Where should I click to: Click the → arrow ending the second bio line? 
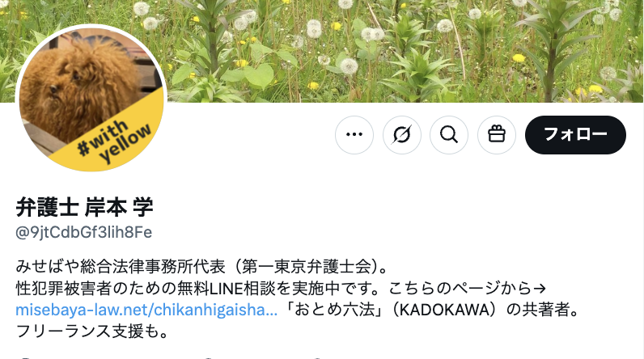pyautogui.click(x=540, y=289)
